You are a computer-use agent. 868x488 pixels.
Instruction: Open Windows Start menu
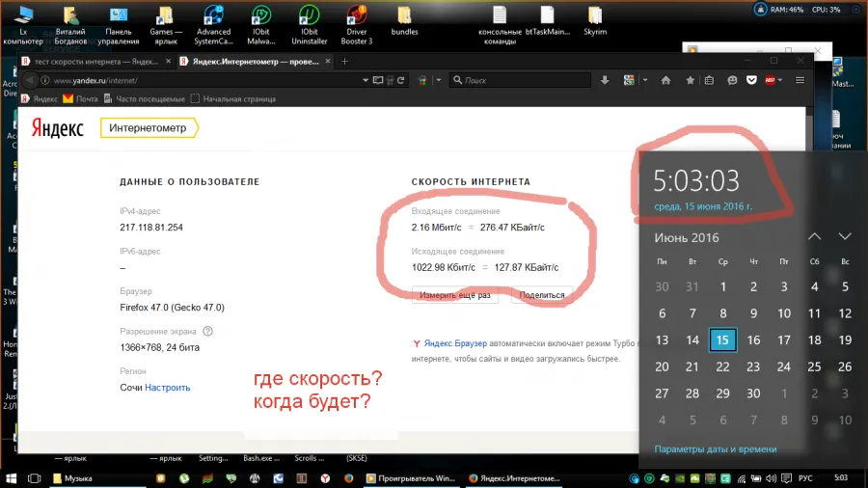tap(11, 478)
